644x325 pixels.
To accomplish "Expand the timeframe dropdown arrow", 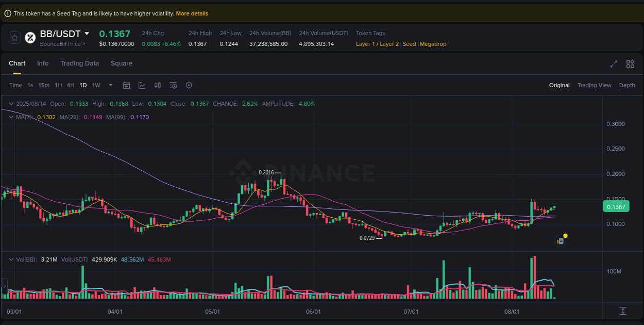I will point(109,85).
